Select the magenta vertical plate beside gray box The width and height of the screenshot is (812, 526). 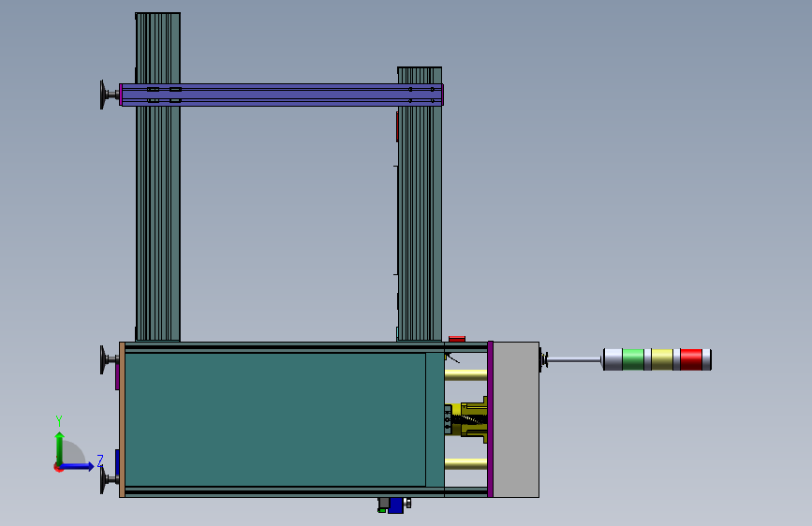pyautogui.click(x=490, y=419)
